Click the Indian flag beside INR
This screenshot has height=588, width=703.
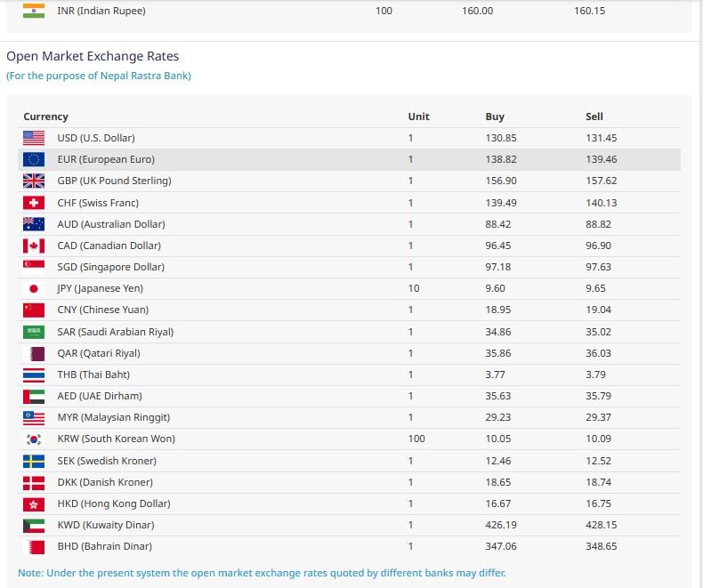tap(34, 11)
